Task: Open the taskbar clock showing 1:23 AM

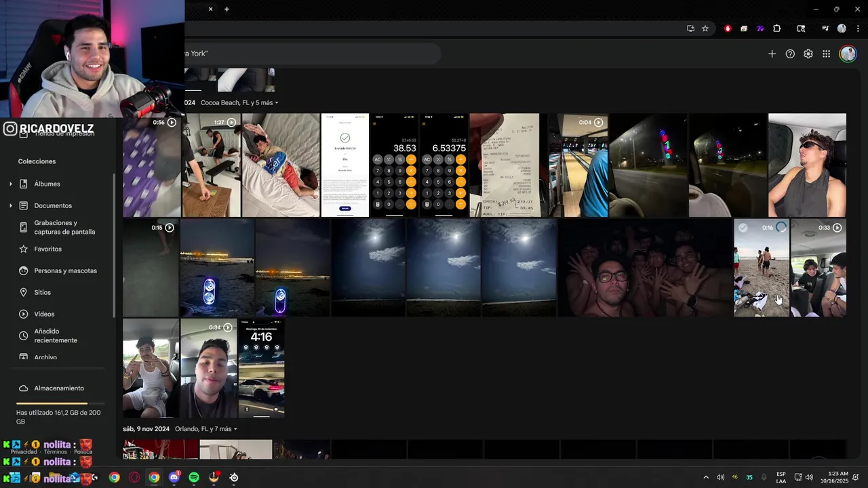Action: (834, 477)
